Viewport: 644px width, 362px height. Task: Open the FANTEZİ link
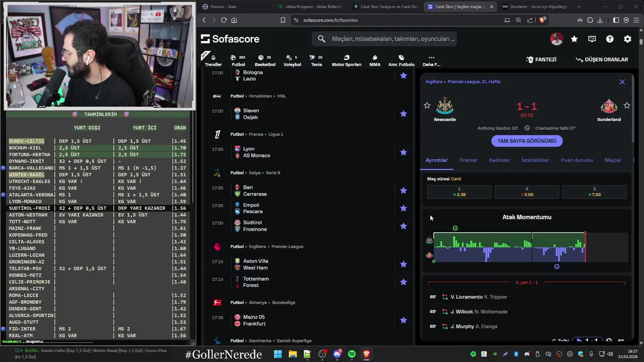coord(541,59)
